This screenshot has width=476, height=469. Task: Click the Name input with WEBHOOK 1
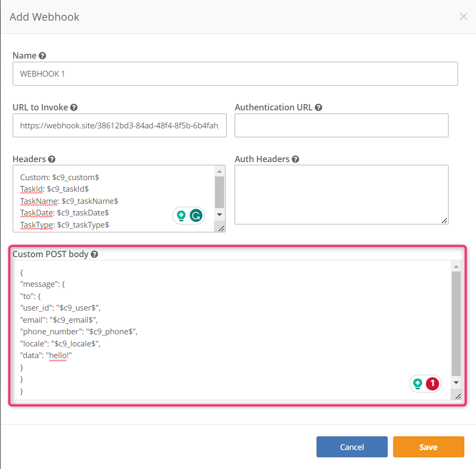(235, 74)
